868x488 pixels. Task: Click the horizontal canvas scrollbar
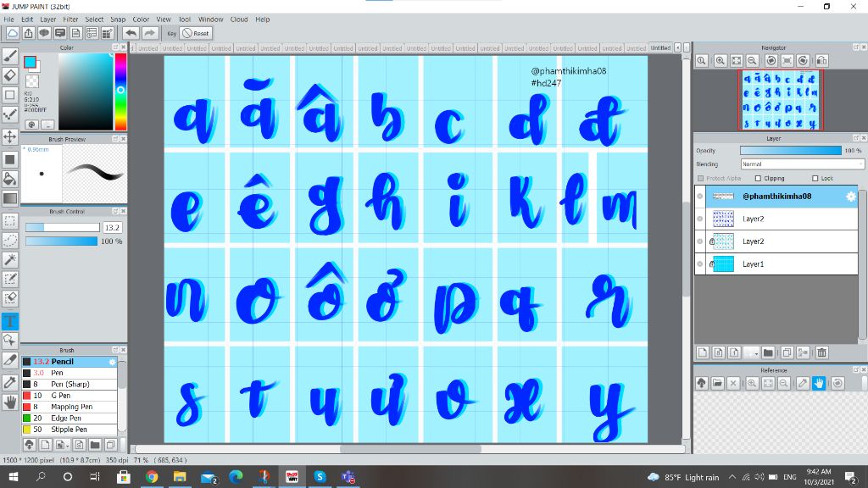410,449
